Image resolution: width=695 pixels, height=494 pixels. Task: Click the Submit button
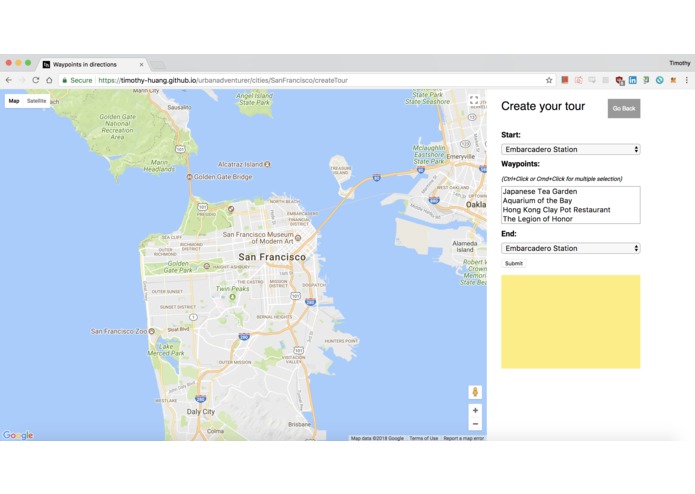coord(514,263)
